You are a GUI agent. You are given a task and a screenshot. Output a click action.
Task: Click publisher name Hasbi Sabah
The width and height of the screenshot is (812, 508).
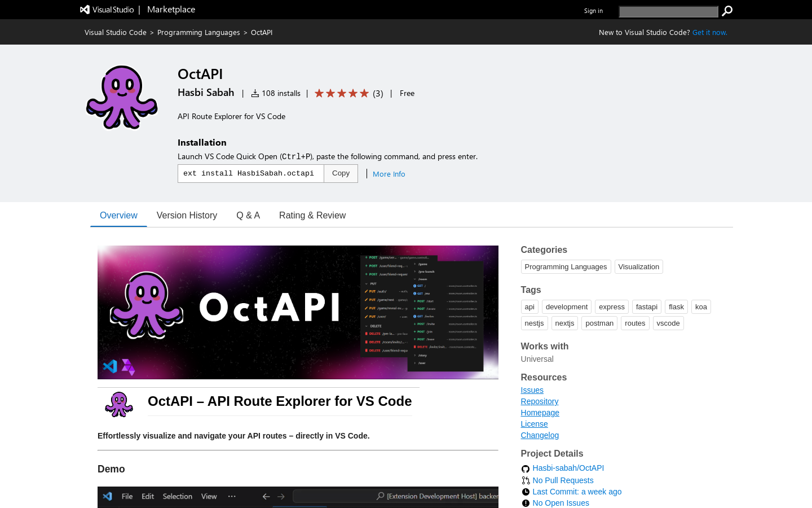(x=206, y=93)
